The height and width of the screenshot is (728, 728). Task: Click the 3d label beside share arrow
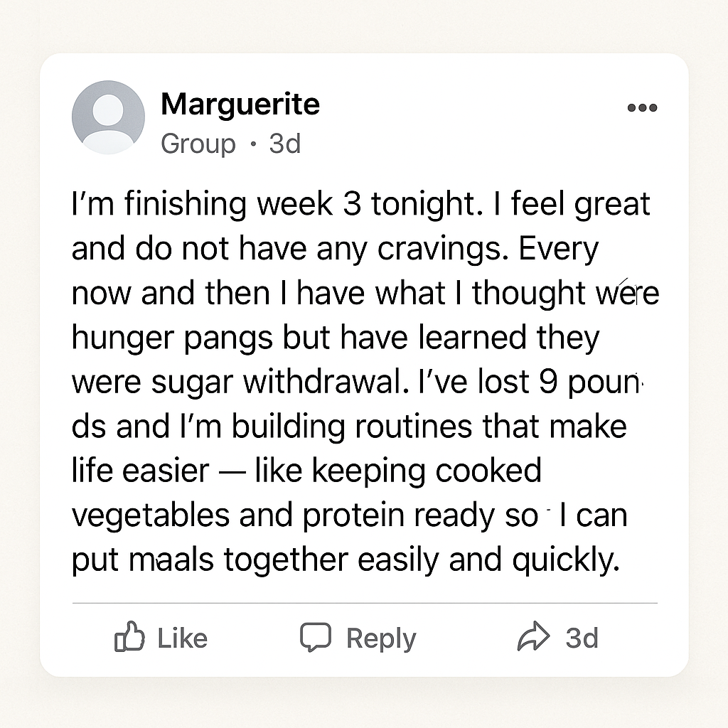pos(582,638)
